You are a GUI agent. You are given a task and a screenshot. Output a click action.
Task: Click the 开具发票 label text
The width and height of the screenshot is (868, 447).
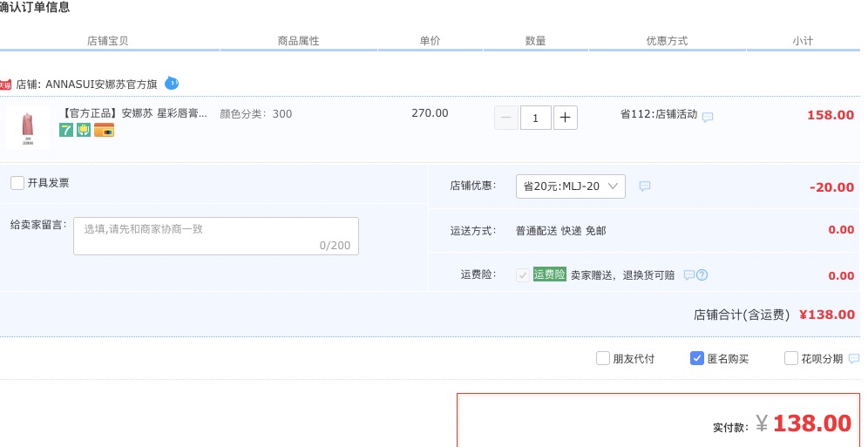point(48,183)
